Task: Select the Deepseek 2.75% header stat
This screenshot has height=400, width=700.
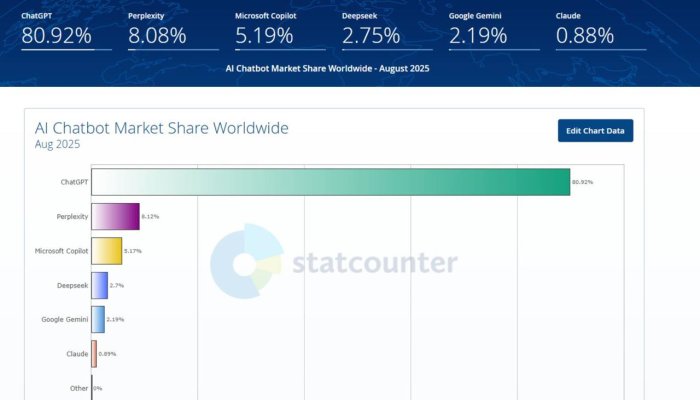Action: (387, 30)
